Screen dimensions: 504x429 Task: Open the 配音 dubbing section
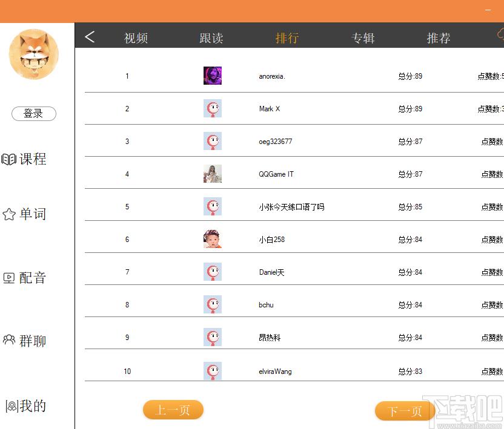point(25,278)
